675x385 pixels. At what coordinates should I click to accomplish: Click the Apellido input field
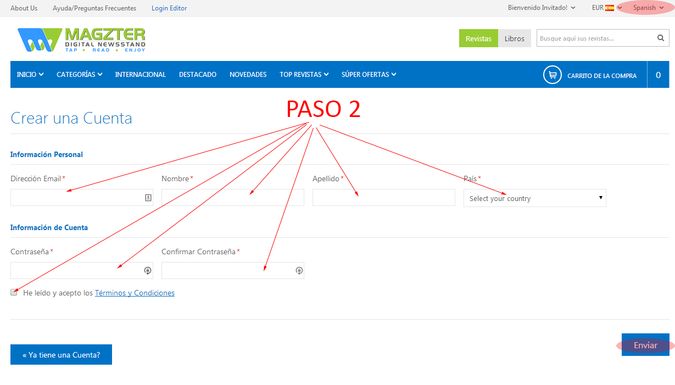coord(384,197)
